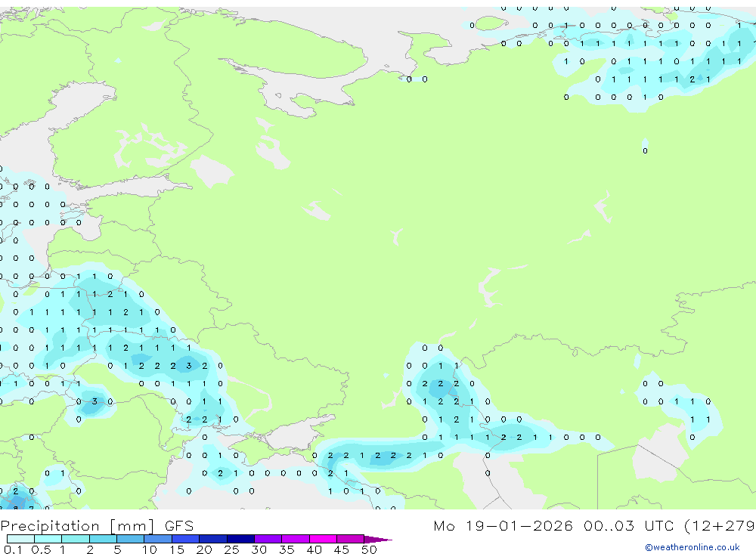756x554 pixels.
Task: Pick the 15–20 mm blue legend swatch
Action: pos(186,539)
